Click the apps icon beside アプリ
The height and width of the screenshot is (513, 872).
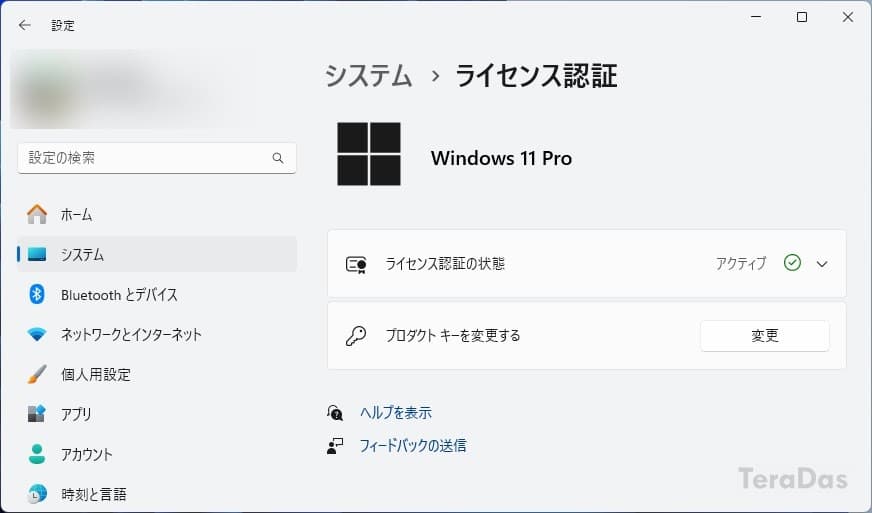pos(37,414)
